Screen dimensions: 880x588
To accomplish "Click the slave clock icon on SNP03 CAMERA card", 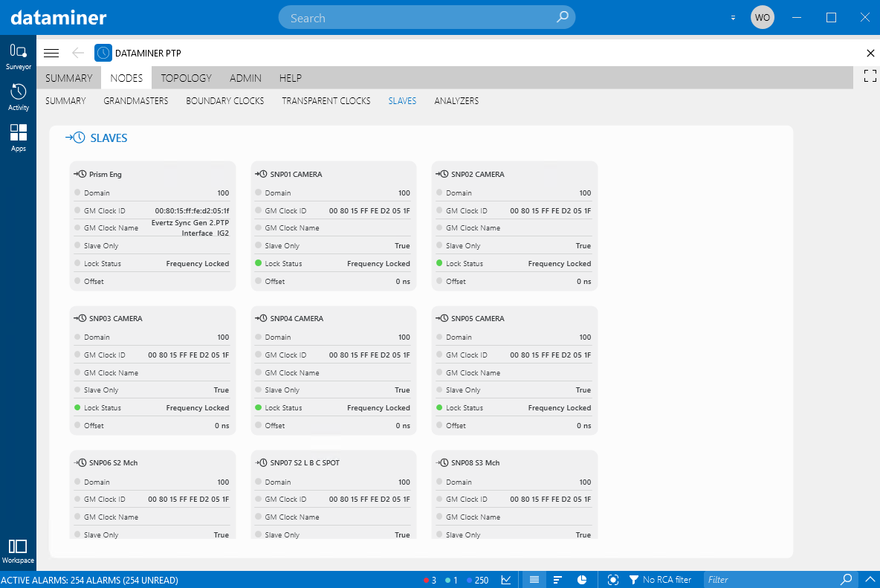I will click(80, 318).
